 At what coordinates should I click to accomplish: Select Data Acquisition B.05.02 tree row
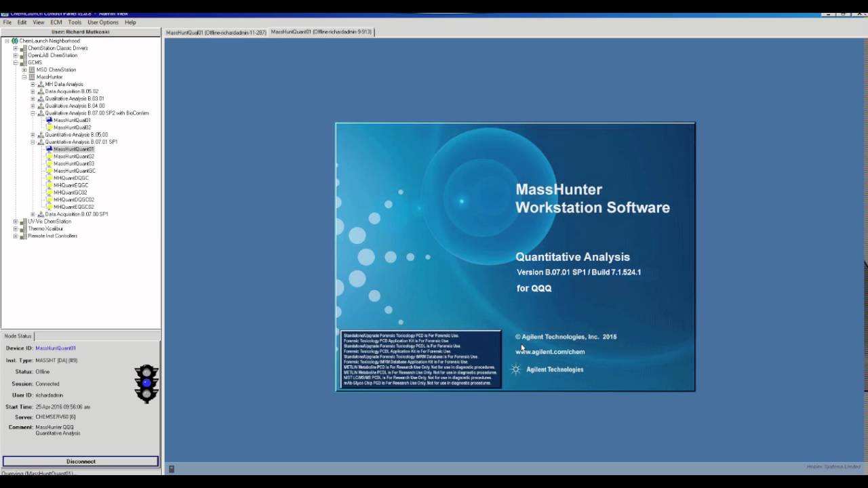coord(72,91)
